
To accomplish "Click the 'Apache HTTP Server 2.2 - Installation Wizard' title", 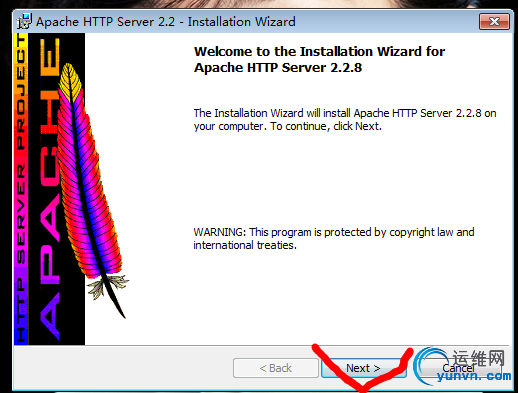I will pyautogui.click(x=166, y=22).
